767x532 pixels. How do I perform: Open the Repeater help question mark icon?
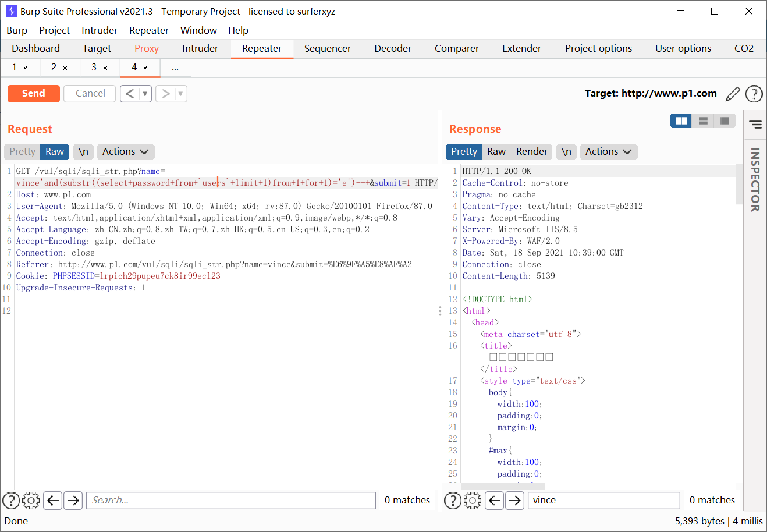click(x=754, y=94)
